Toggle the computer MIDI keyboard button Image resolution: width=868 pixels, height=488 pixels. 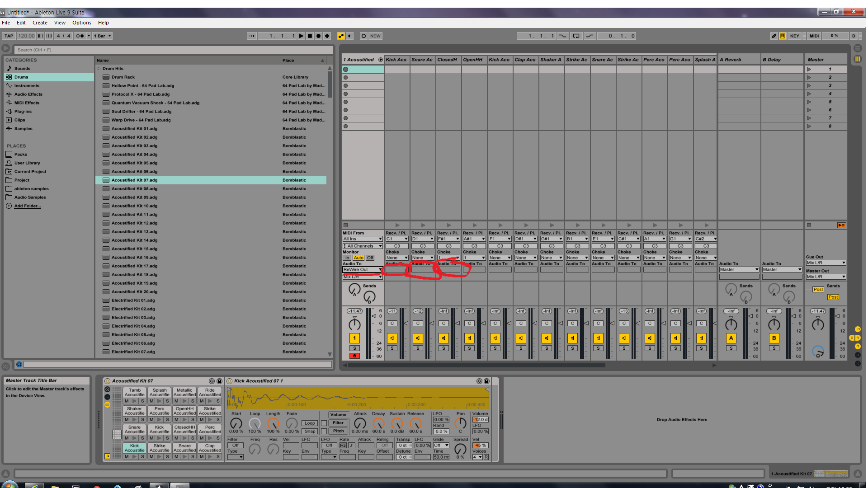coord(783,36)
